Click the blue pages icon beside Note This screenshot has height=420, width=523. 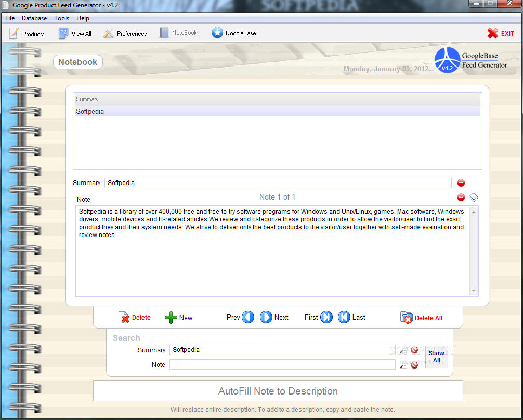coord(474,198)
